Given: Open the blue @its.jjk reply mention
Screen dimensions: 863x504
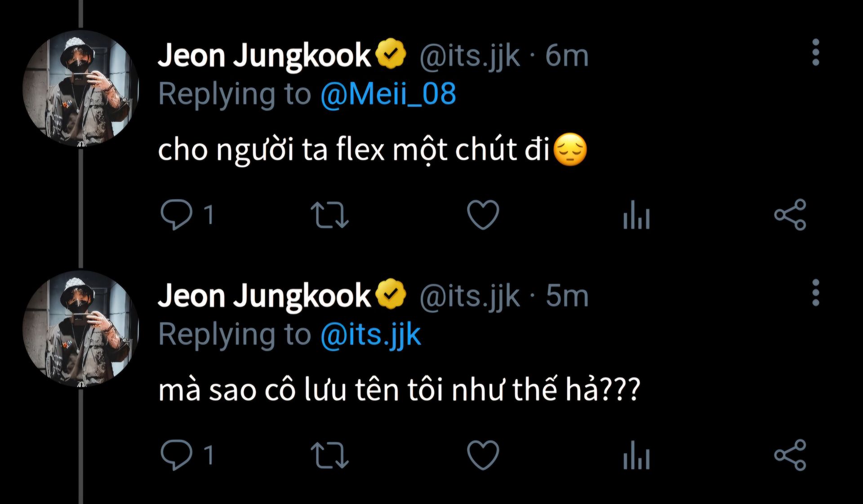Looking at the screenshot, I should (370, 335).
